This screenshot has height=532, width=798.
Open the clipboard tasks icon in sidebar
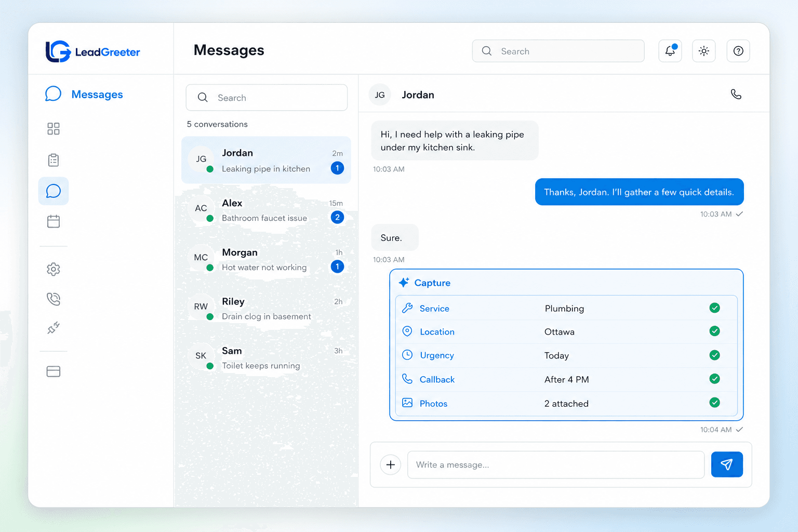(x=54, y=160)
